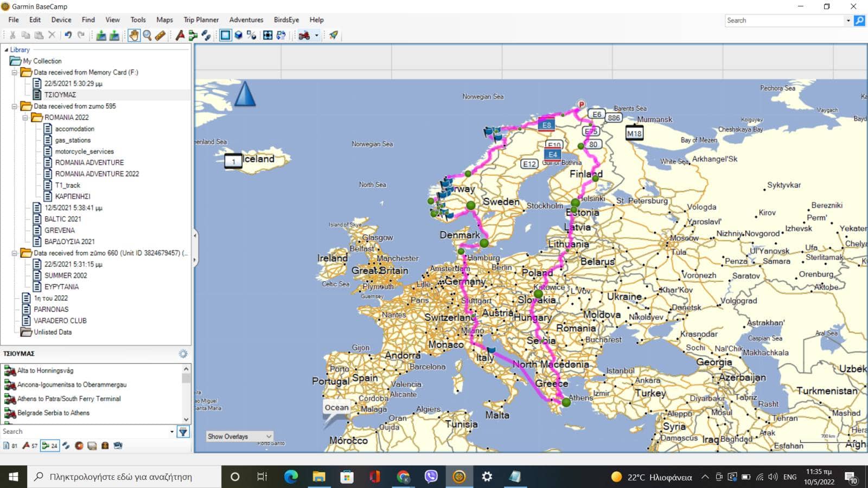Open the top search box dropdown arrow
868x488 pixels.
[848, 21]
